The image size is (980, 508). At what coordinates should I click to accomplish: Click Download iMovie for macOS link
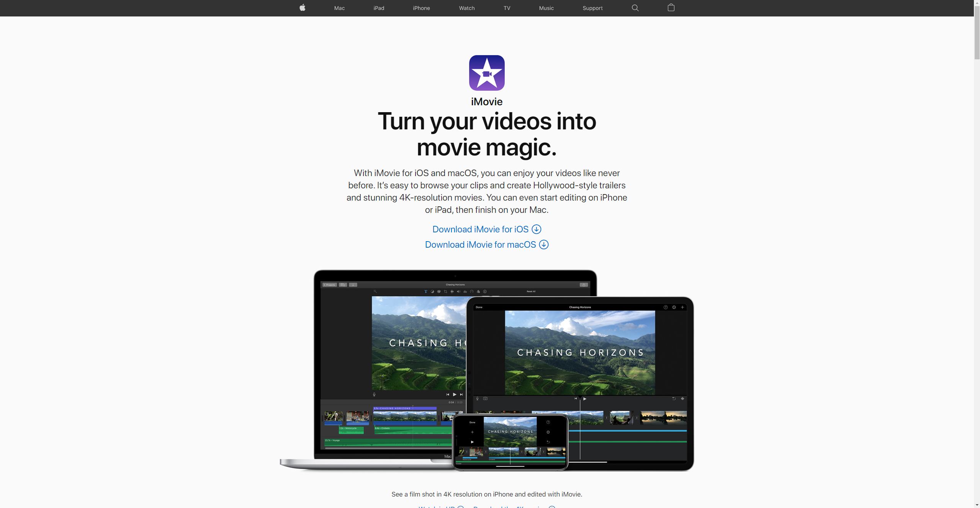click(x=480, y=245)
